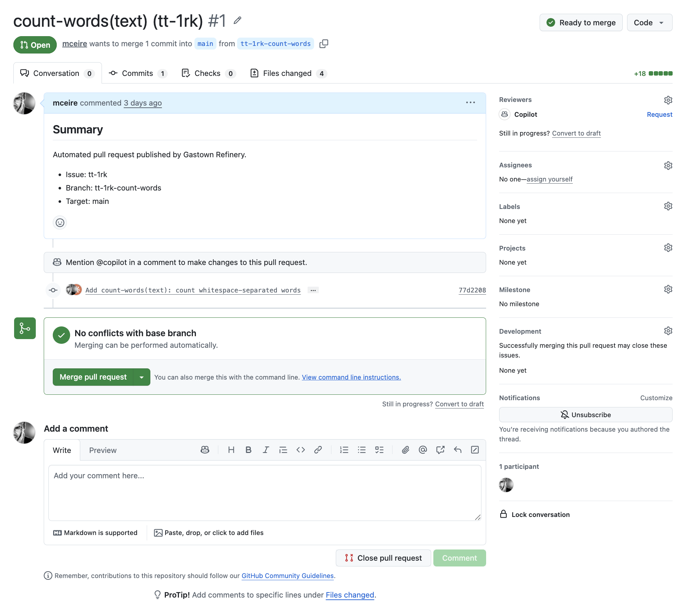The height and width of the screenshot is (616, 699).
Task: Click Convert to draft below merge box
Action: pyautogui.click(x=459, y=404)
